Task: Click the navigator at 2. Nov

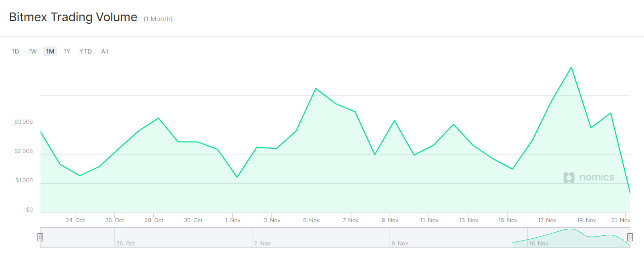Action: pyautogui.click(x=262, y=243)
